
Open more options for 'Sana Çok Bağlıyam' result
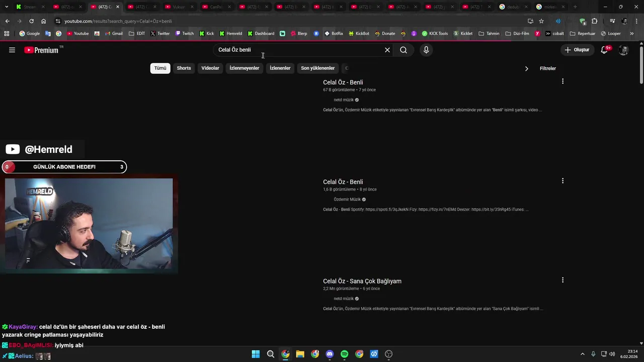[x=562, y=280]
